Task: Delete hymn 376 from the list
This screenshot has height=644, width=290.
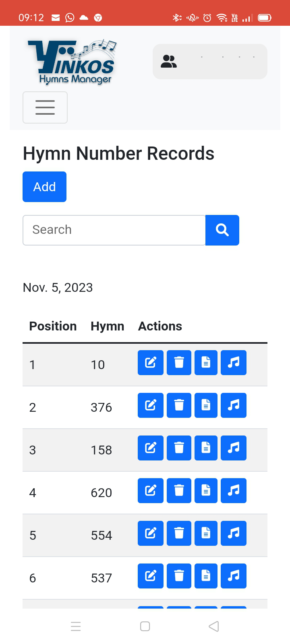Action: click(179, 405)
